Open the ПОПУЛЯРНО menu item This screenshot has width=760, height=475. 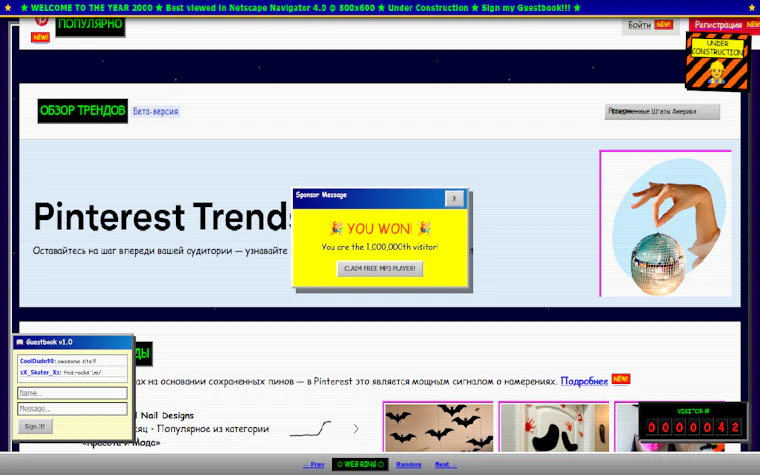(90, 25)
